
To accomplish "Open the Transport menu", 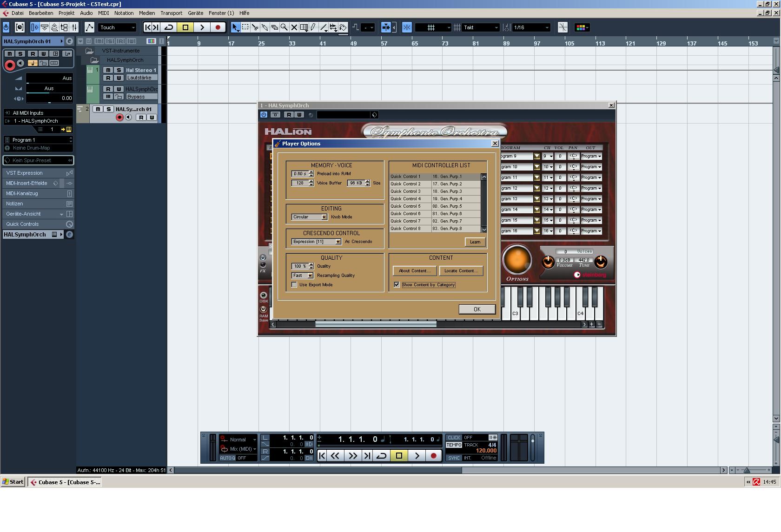I will coord(171,13).
